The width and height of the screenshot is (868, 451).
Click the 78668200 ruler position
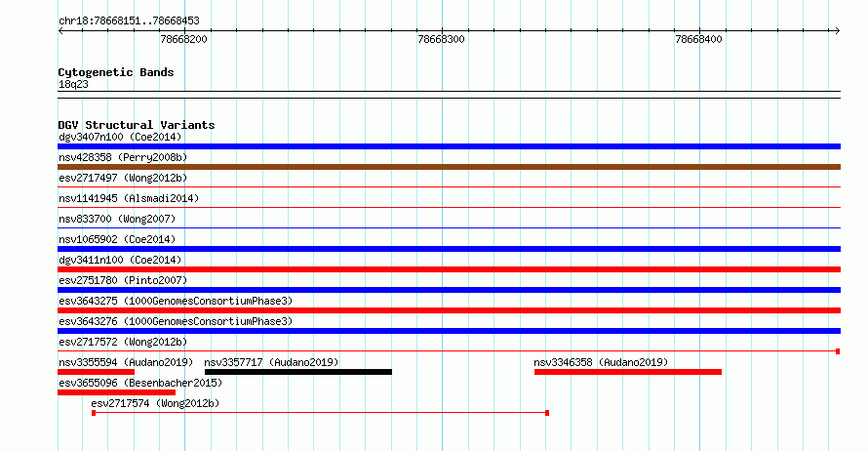coord(183,39)
